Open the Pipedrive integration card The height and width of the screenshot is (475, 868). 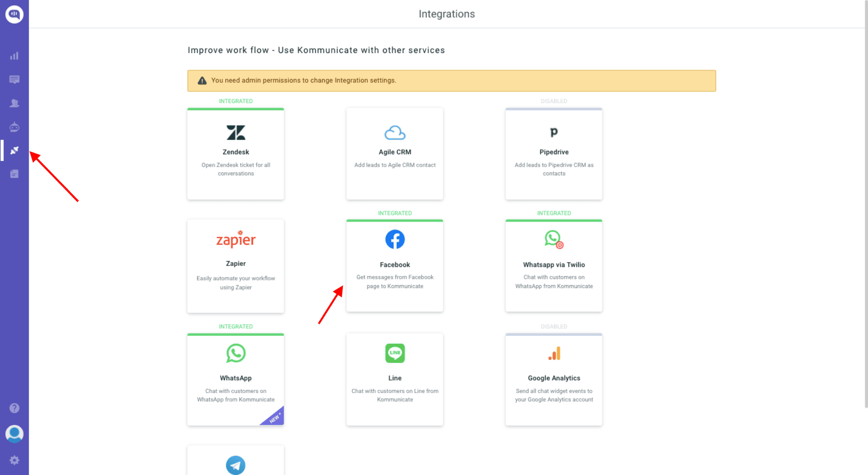pos(554,154)
